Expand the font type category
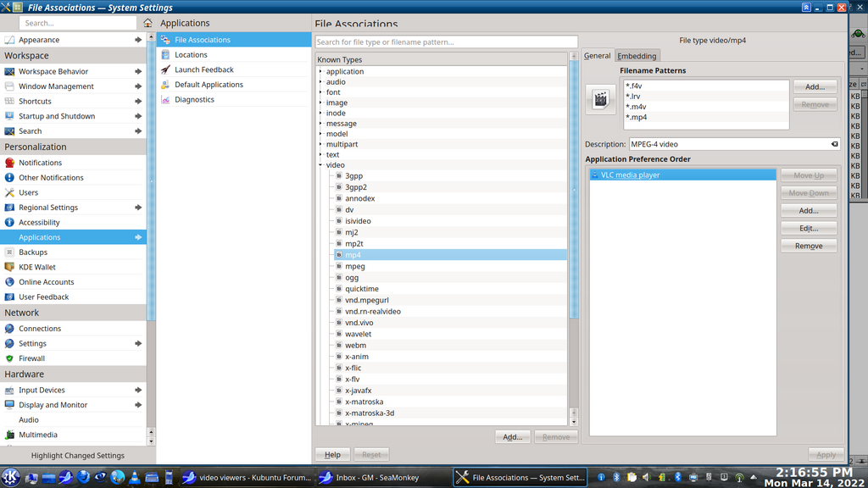Viewport: 868px width, 488px height. pyautogui.click(x=320, y=92)
